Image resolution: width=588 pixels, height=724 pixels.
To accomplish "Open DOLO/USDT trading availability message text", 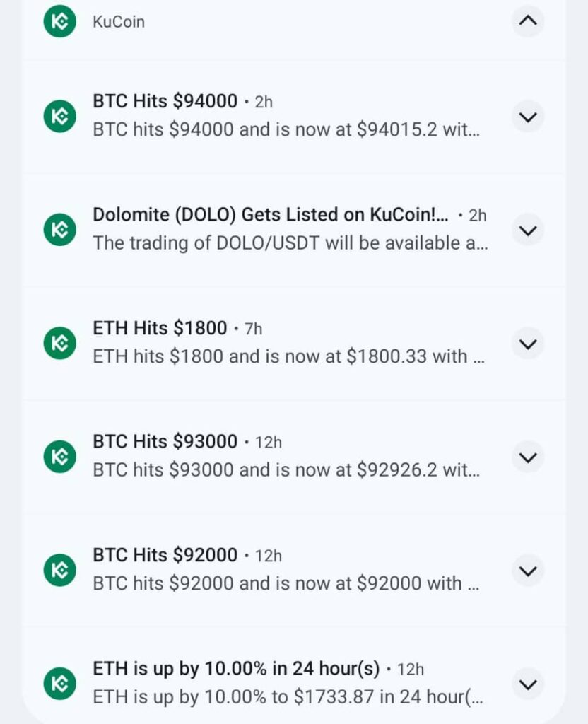I will pos(290,243).
